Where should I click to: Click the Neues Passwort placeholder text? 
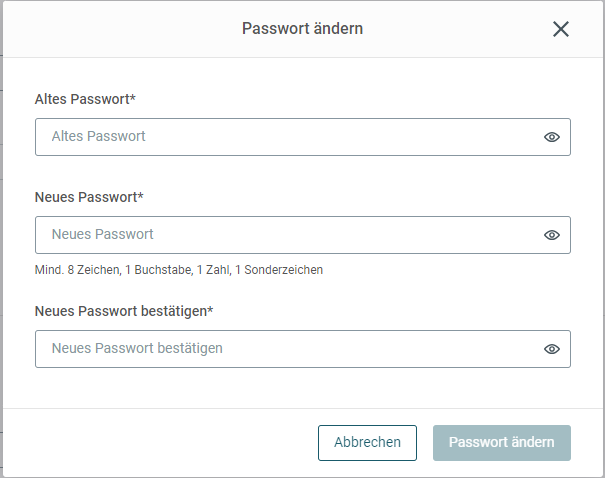click(103, 234)
